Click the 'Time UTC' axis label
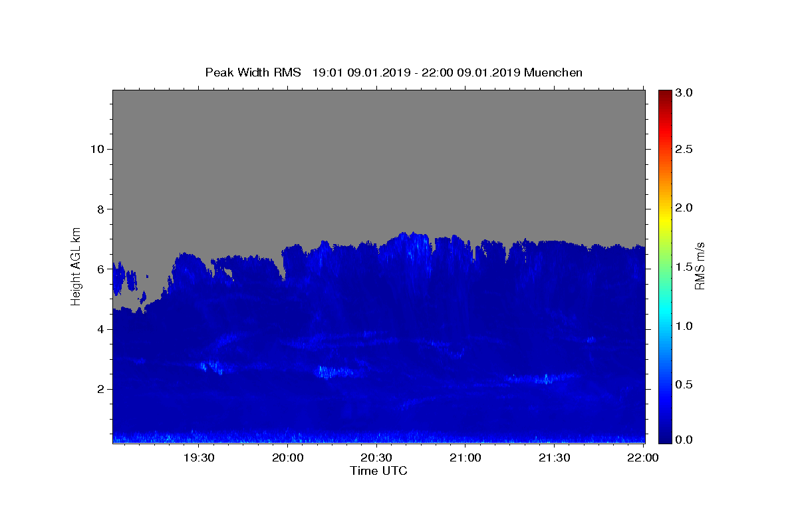Viewport: 798px width, 532px height. click(378, 471)
